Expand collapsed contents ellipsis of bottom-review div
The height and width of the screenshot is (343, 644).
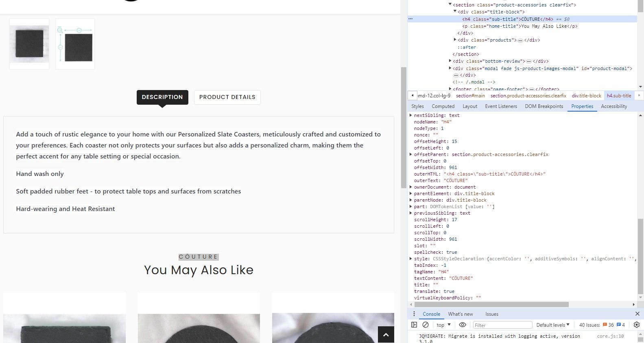point(529,62)
